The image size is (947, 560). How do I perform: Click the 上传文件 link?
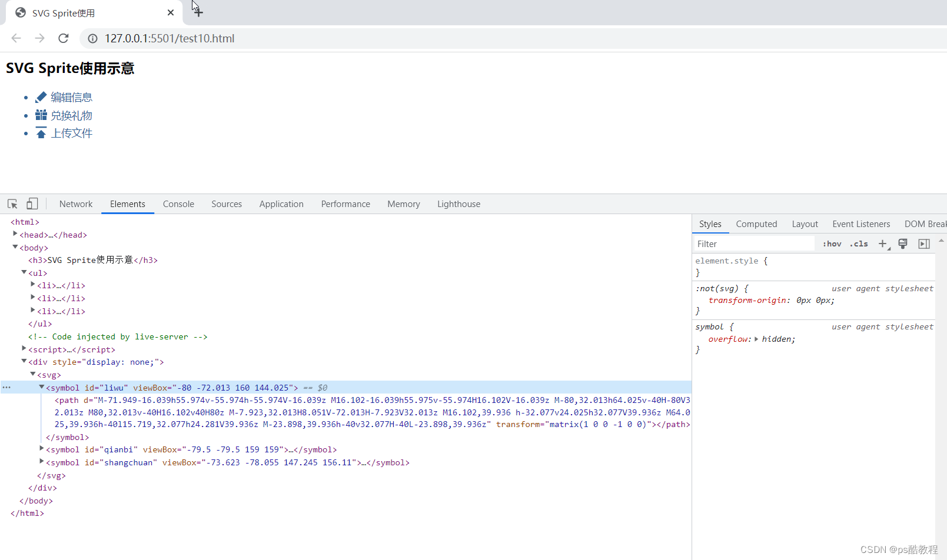coord(72,133)
